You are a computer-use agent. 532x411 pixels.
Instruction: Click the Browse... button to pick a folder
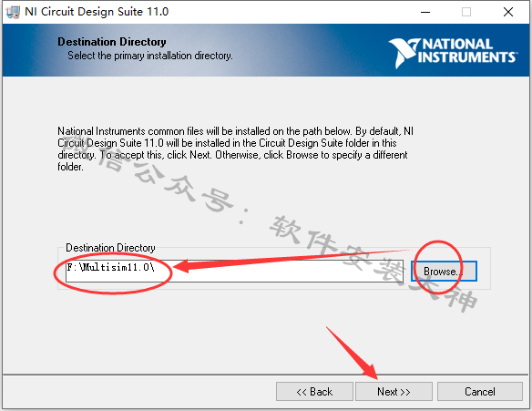click(x=444, y=272)
